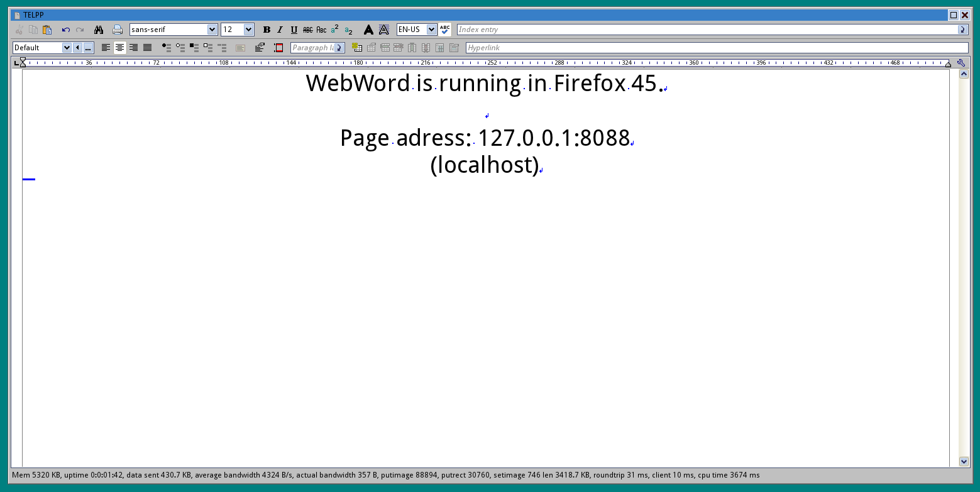Click the grayed merge table cells icon
Screen dimensions: 980x492
[439, 48]
